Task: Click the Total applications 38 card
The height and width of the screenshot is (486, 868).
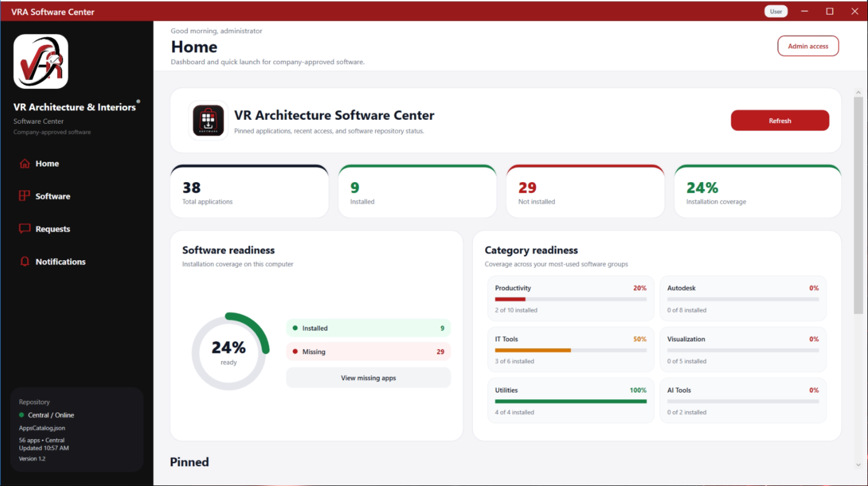Action: point(249,192)
